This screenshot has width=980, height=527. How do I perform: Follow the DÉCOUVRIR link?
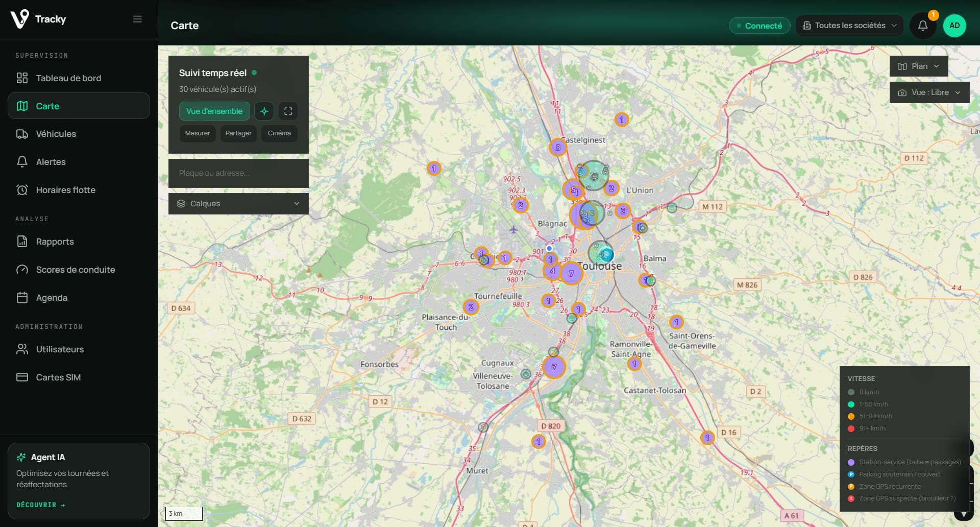coord(41,505)
